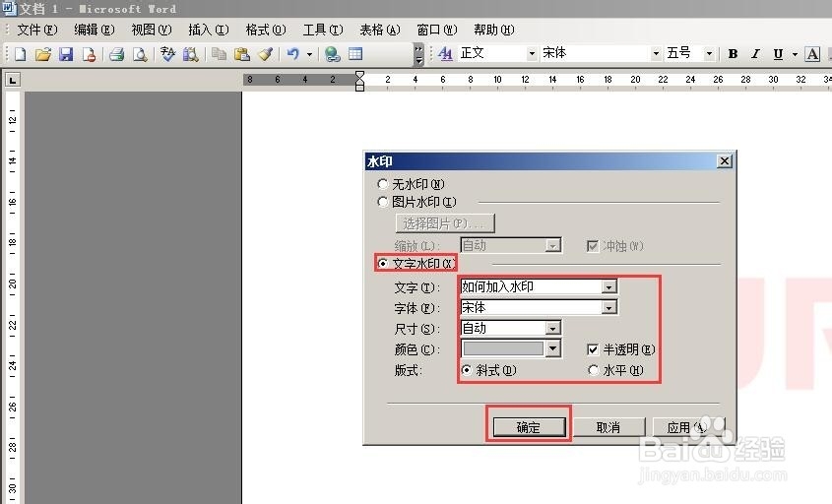Open the Tools menu
This screenshot has height=504, width=832.
pos(323,30)
